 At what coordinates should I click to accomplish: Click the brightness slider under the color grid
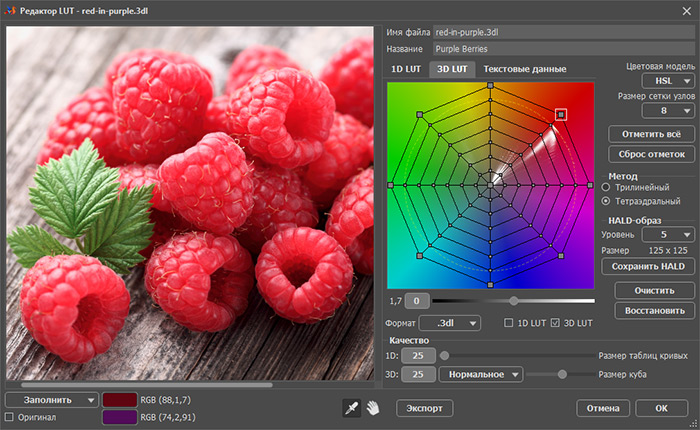[513, 301]
